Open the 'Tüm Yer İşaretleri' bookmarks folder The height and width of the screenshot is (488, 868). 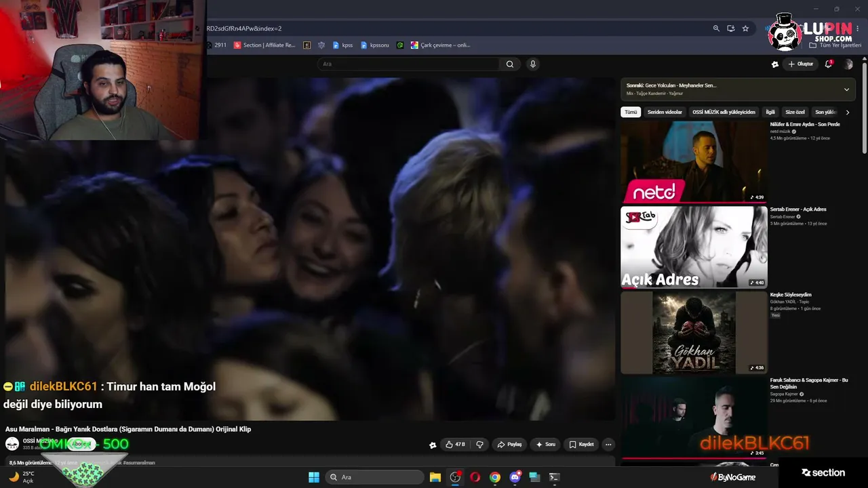coord(835,45)
